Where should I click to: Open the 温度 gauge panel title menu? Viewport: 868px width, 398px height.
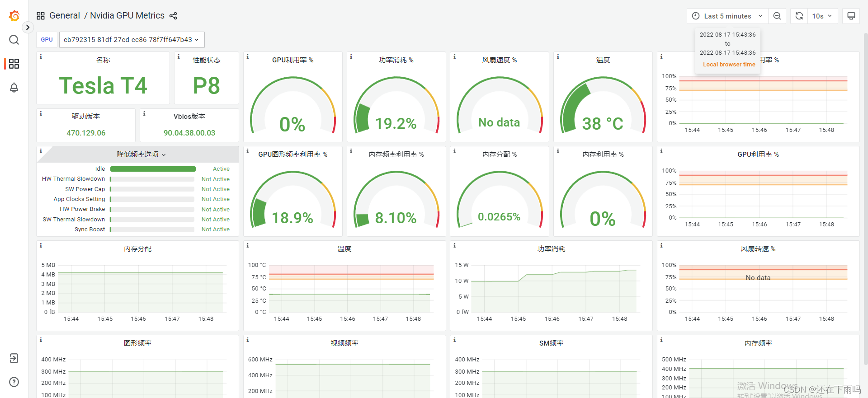click(603, 60)
